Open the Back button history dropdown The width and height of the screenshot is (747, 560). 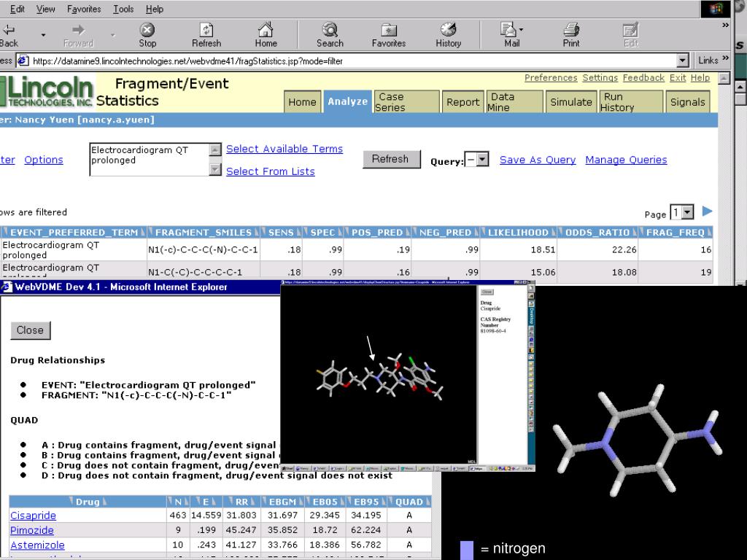pos(43,35)
